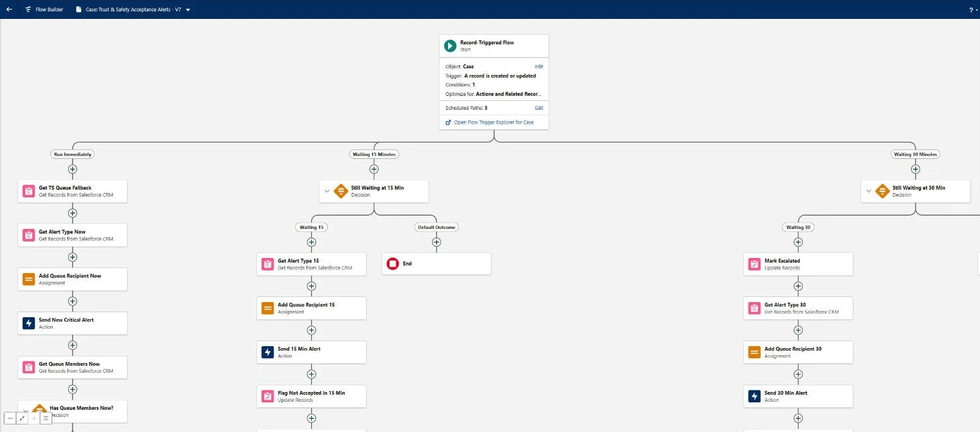Fit the flow to view with arrows button
The width and height of the screenshot is (980, 432).
(22, 418)
